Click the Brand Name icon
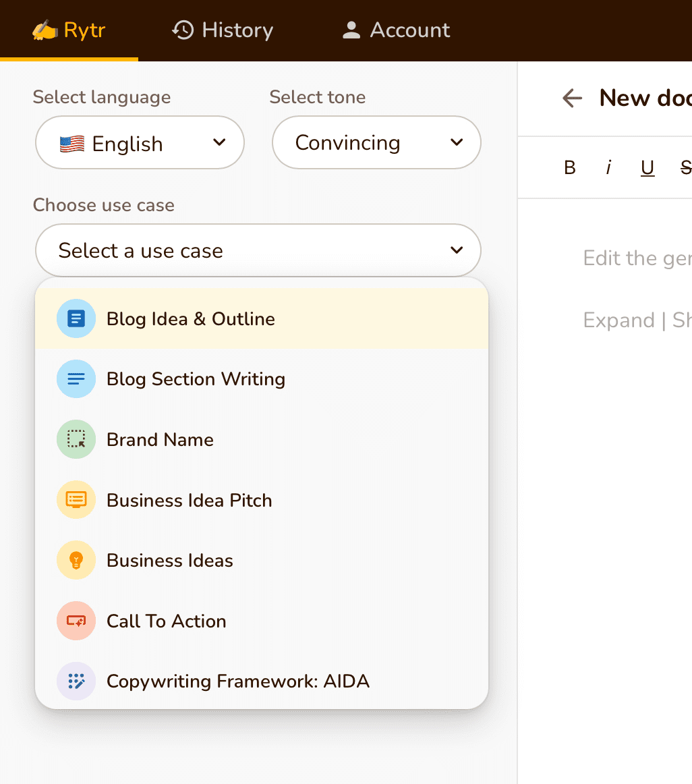Viewport: 692px width, 784px height. click(76, 440)
